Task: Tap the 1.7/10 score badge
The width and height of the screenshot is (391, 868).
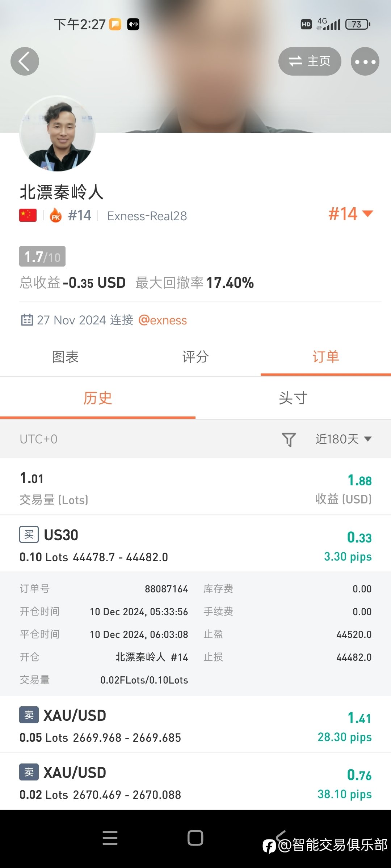Action: coord(42,256)
